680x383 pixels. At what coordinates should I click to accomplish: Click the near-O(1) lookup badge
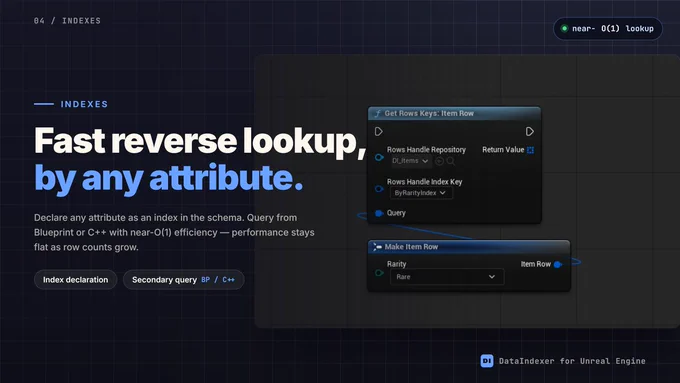click(608, 29)
